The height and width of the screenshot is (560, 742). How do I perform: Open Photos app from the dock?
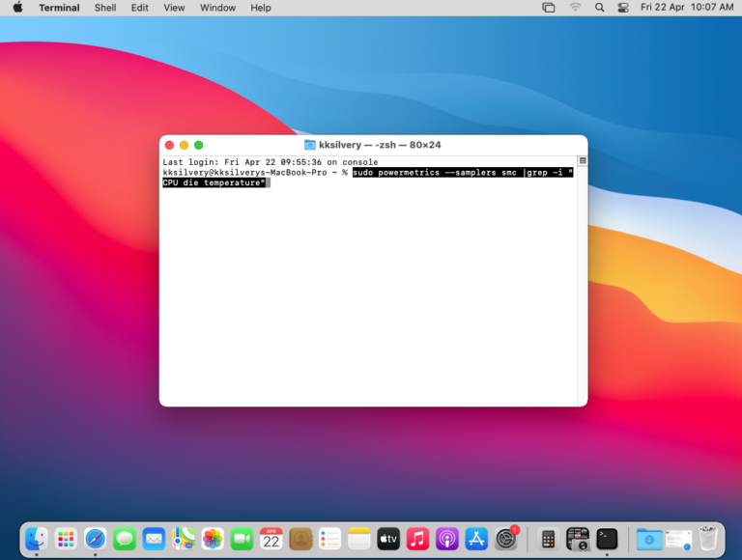(x=213, y=539)
